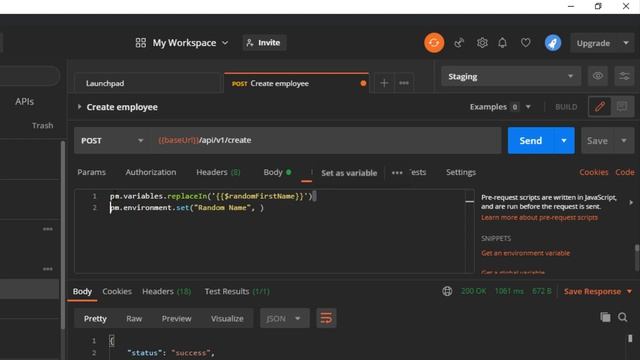The image size is (640, 360).
Task: Insert Get an environment variable snippet
Action: [525, 253]
